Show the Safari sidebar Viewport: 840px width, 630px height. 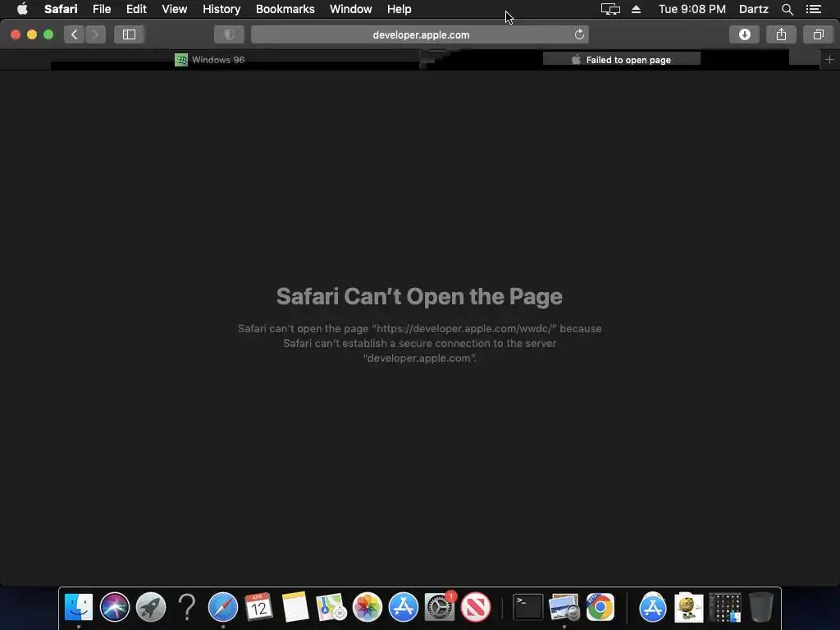coord(129,34)
